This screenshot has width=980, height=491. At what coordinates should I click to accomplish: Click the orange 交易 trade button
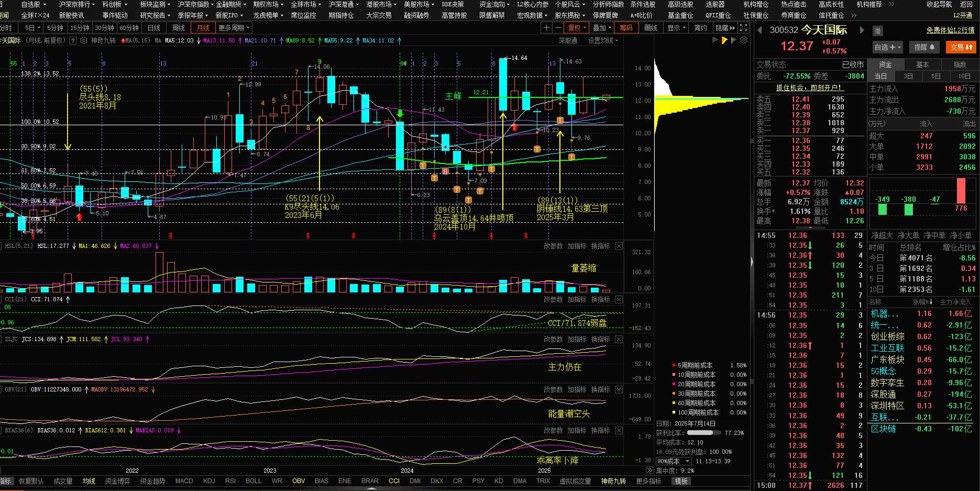961,47
